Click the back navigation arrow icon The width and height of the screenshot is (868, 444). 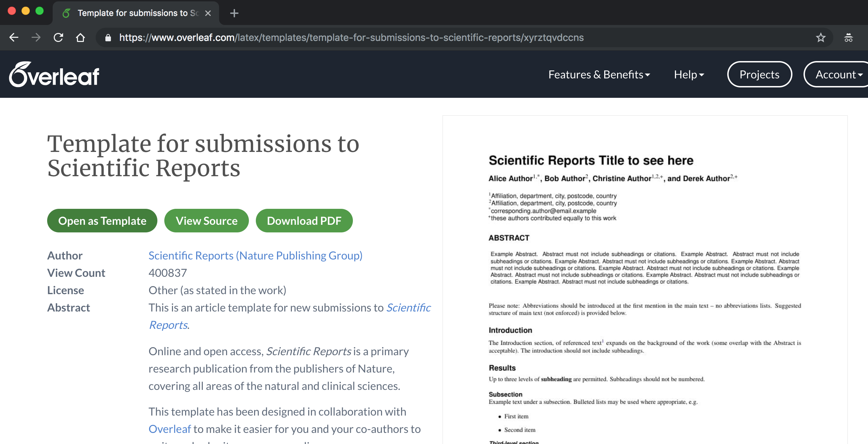coord(14,38)
